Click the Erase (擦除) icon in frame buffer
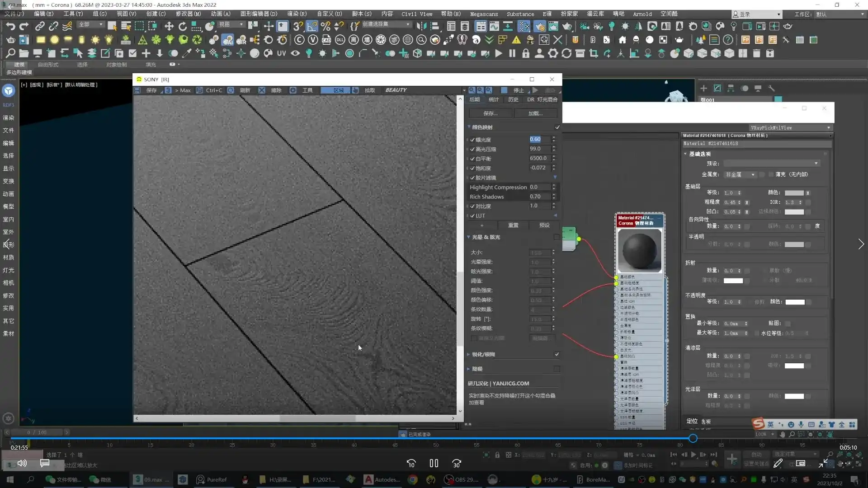 (x=262, y=90)
